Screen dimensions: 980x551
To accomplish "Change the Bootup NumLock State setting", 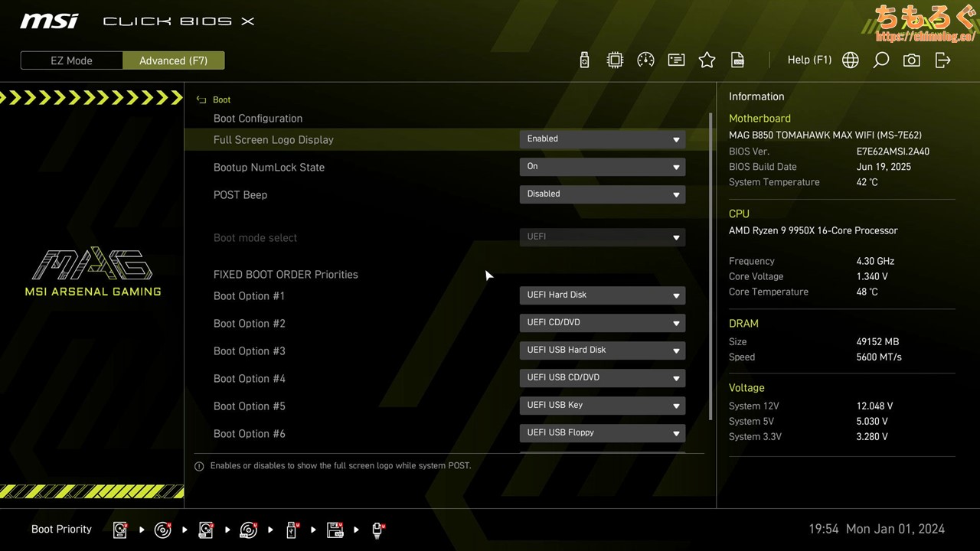I will tap(602, 167).
